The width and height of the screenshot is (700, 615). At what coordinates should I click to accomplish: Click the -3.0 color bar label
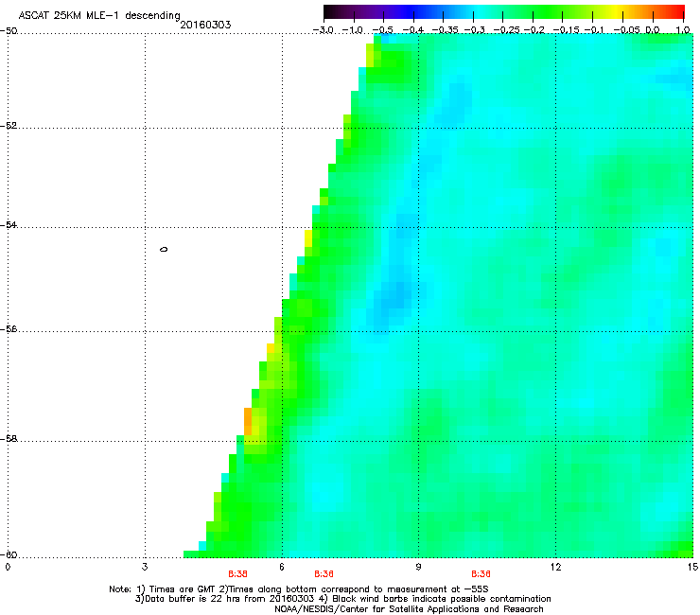tap(324, 30)
